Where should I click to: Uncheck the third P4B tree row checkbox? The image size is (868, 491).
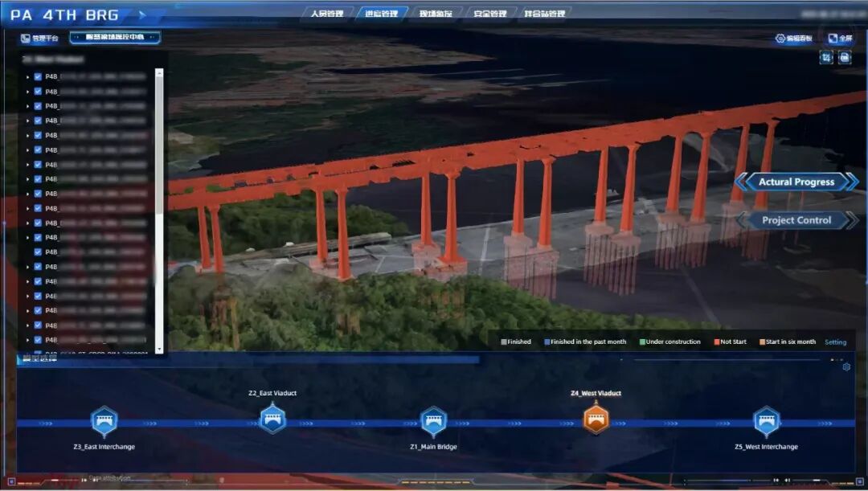[38, 106]
